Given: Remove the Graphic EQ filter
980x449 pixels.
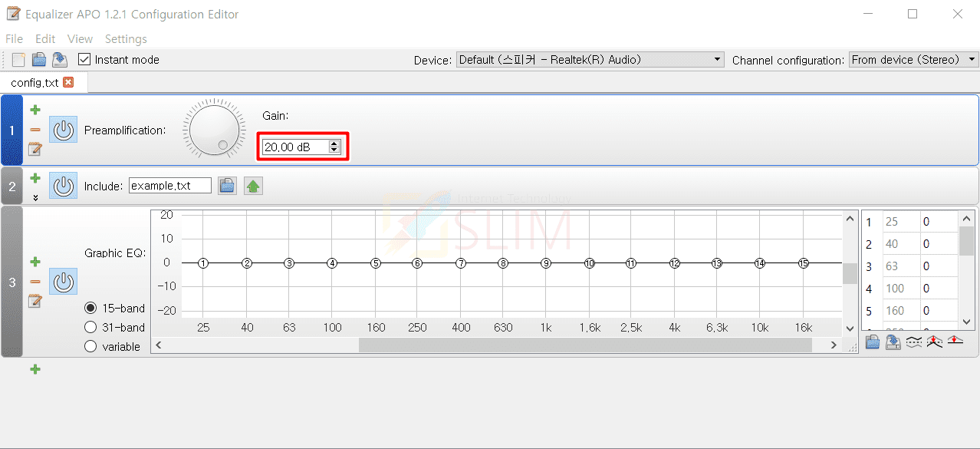Looking at the screenshot, I should (35, 282).
